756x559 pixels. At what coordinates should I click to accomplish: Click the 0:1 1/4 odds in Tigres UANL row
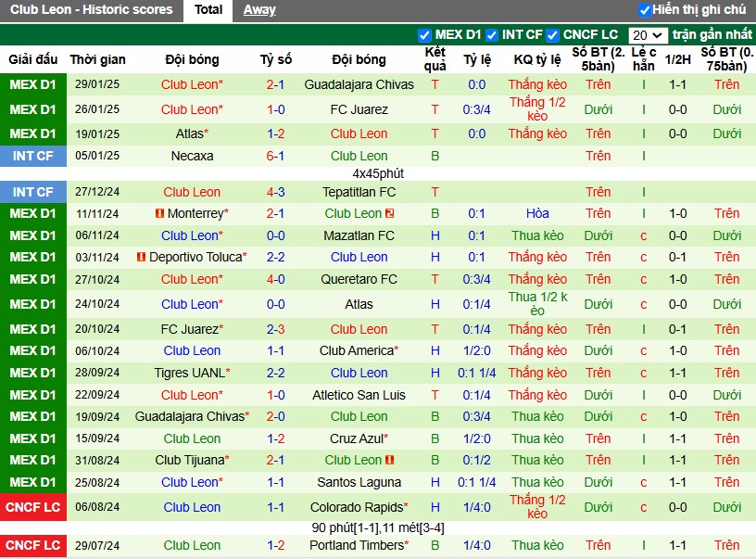tap(476, 373)
